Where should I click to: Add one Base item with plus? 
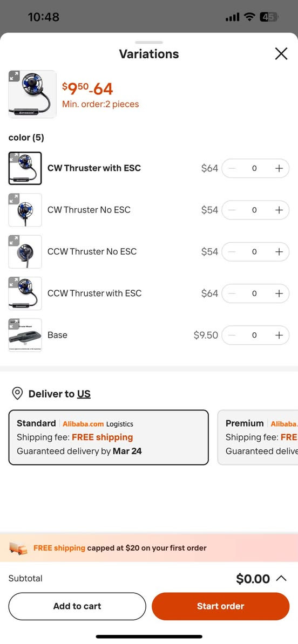[279, 335]
